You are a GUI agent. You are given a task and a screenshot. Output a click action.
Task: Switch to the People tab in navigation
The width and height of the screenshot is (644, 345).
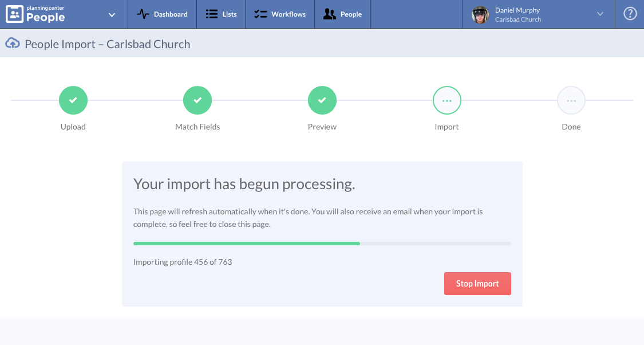(342, 14)
